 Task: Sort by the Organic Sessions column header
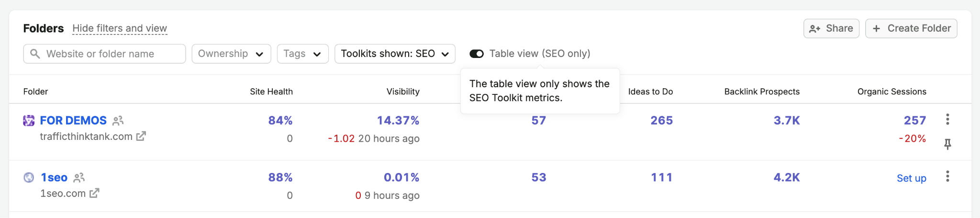(891, 92)
